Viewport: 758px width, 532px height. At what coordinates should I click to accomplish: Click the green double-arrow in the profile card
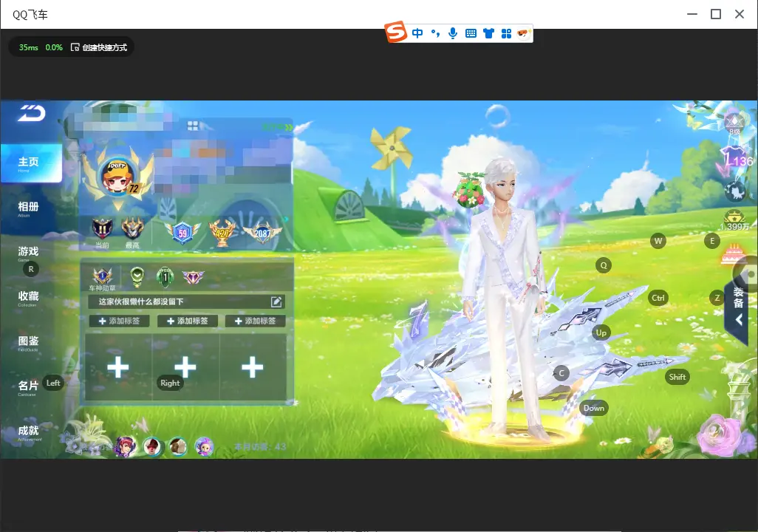coord(289,127)
